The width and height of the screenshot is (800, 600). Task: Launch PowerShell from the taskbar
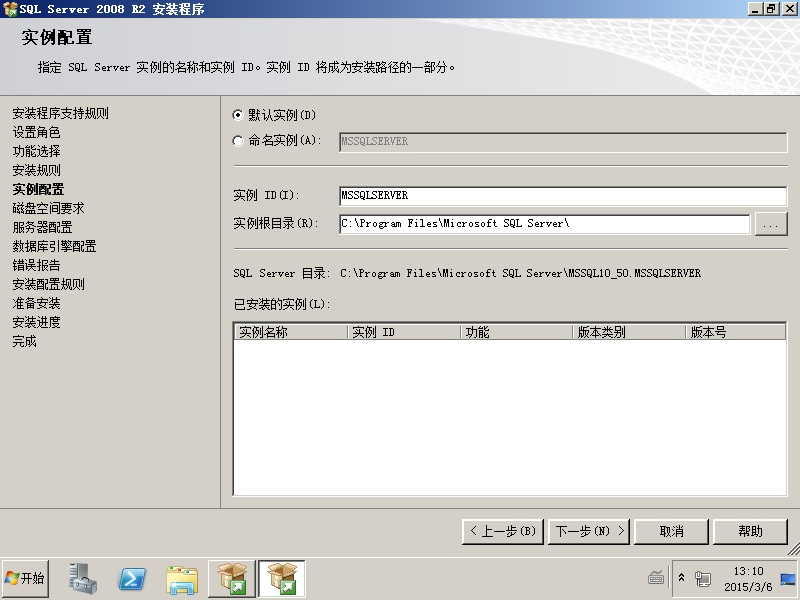click(x=132, y=579)
